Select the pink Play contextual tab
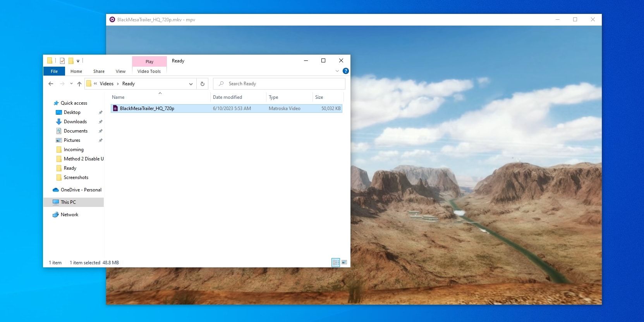 tap(149, 62)
